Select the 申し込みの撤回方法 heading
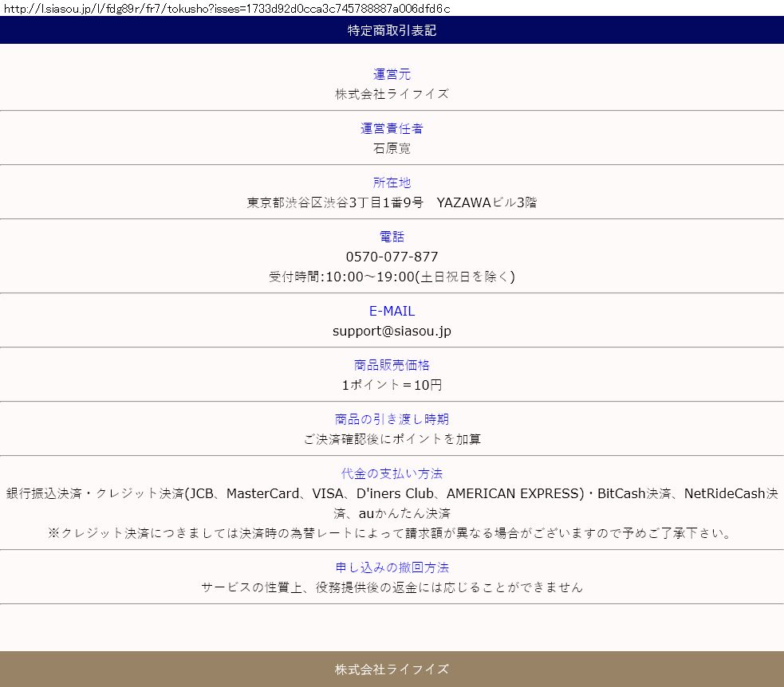 tap(392, 567)
